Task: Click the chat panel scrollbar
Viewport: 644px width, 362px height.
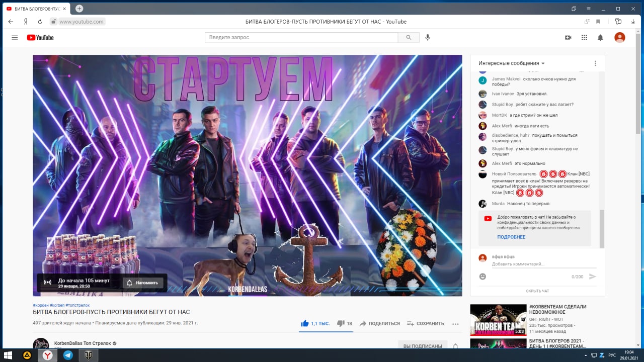Action: pyautogui.click(x=602, y=229)
